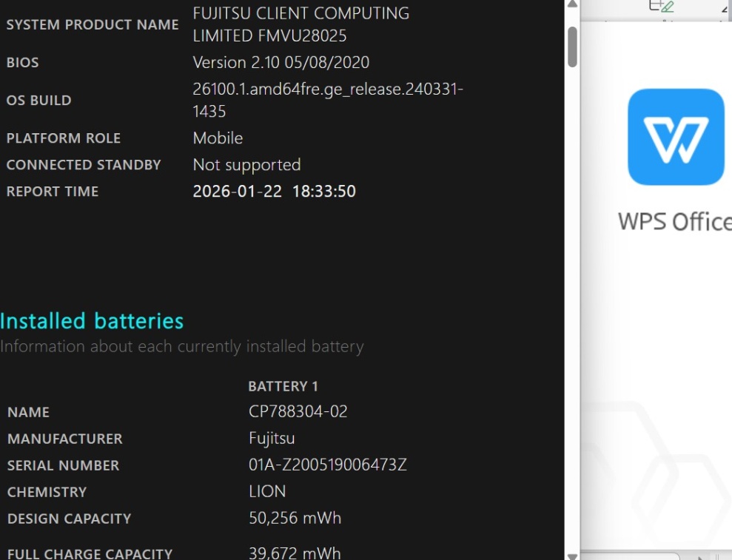Select the 'BIOS' label
The height and width of the screenshot is (560, 732).
tap(22, 63)
